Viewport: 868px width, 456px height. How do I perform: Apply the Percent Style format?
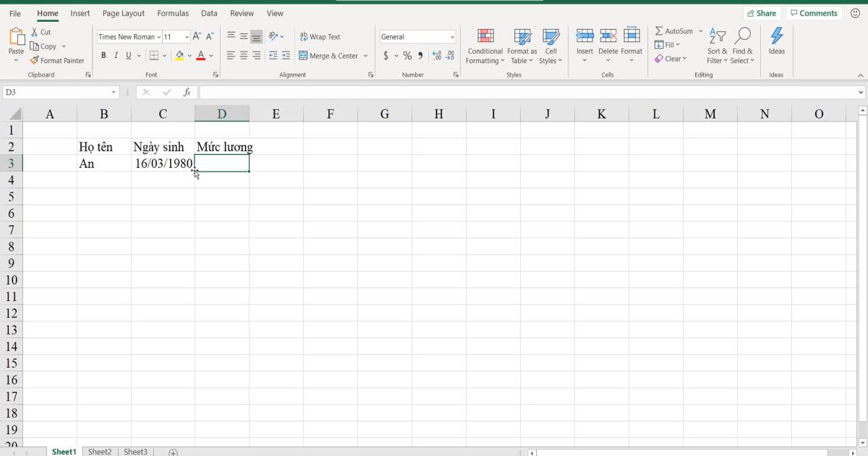[x=407, y=54]
